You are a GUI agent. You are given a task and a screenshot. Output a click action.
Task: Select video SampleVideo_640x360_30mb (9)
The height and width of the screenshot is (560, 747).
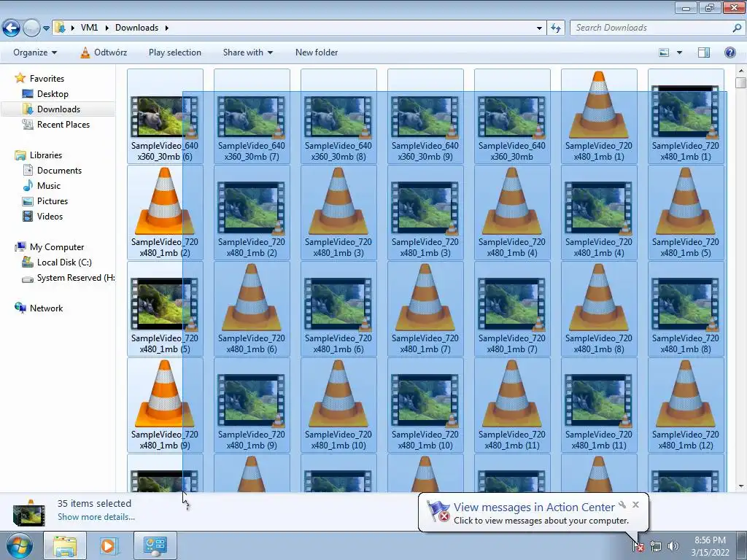coord(425,116)
